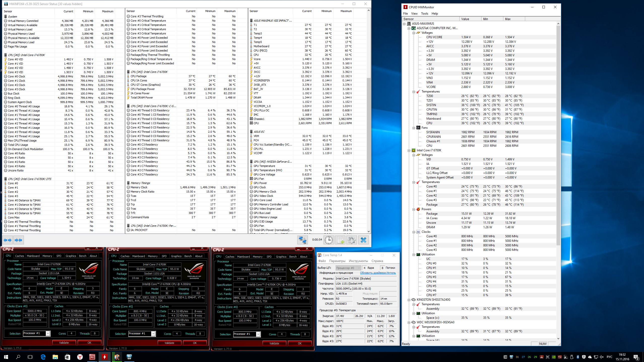
Task: Open Processor #1 selection dropdown in leftmost CPU-Z
Action: coord(48,333)
